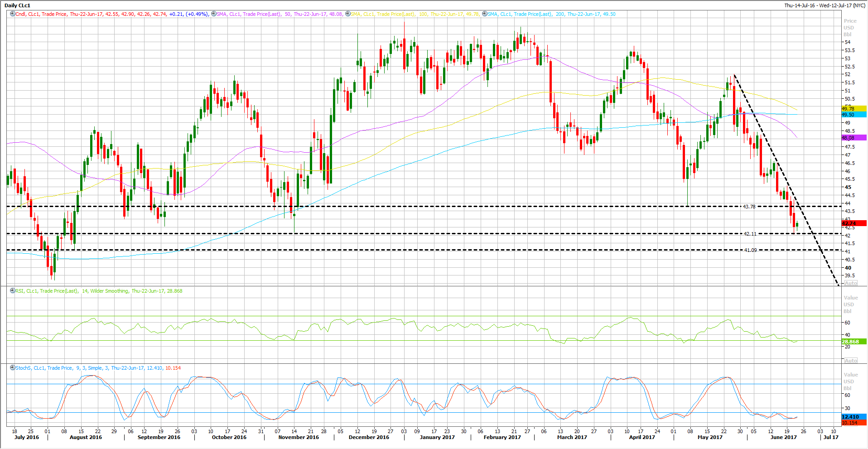
Task: Click the clock icon before the SMA 200 legend
Action: click(484, 14)
